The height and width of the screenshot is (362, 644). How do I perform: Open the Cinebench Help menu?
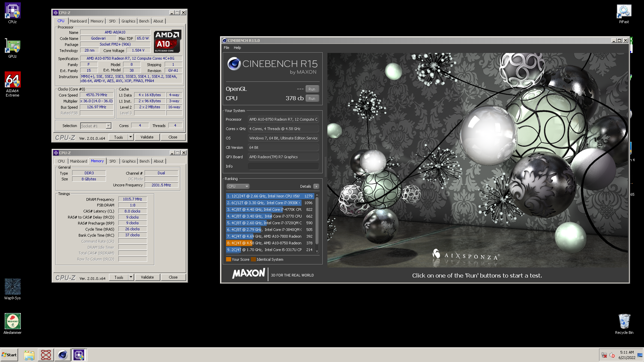[x=237, y=48]
